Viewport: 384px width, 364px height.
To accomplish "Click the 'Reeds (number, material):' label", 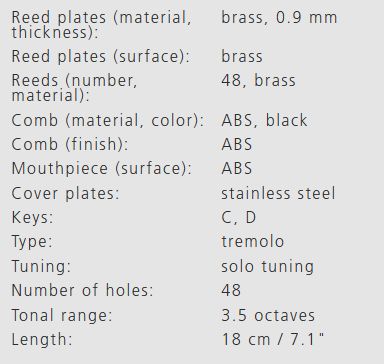I will [x=74, y=88].
